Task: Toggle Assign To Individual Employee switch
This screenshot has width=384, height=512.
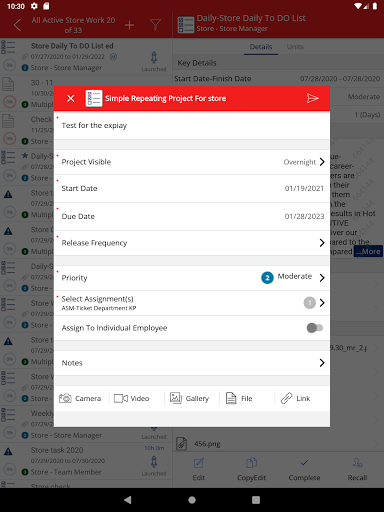Action: tap(315, 328)
